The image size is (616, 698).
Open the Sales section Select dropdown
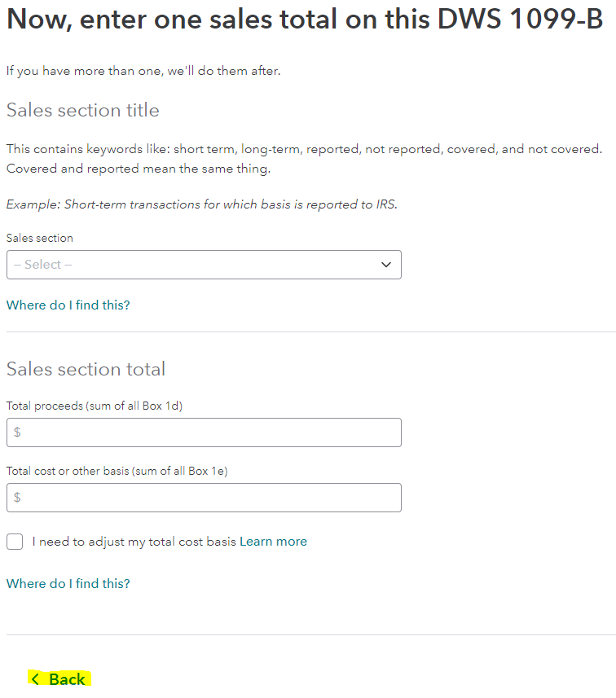(204, 265)
